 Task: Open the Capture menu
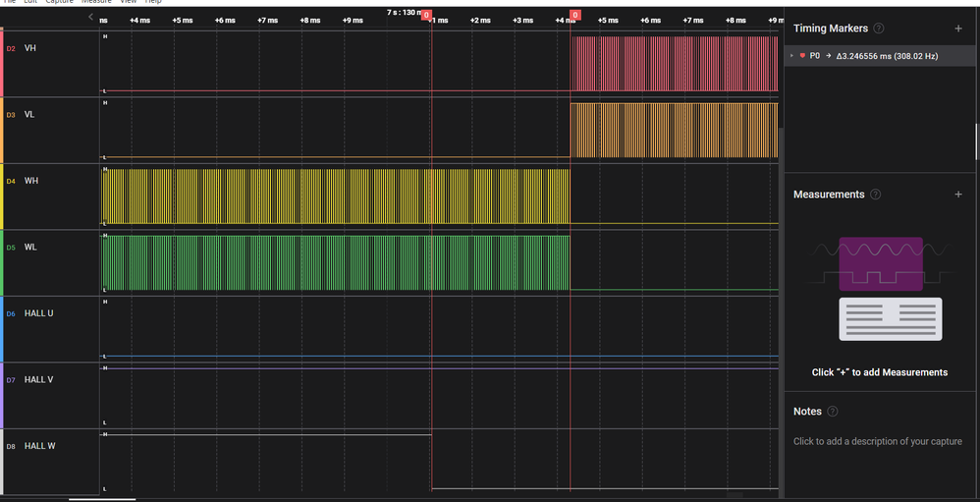59,2
